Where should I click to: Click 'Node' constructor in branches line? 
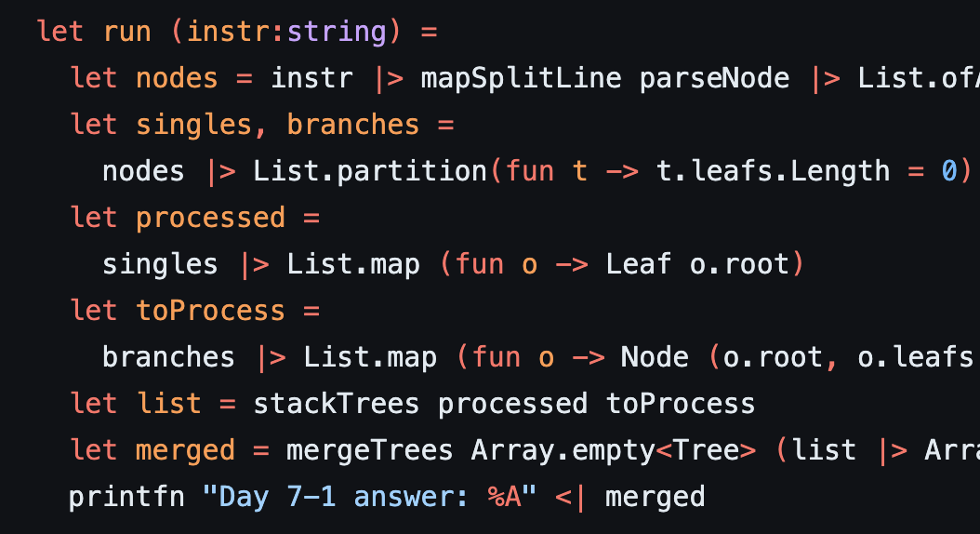pyautogui.click(x=655, y=357)
